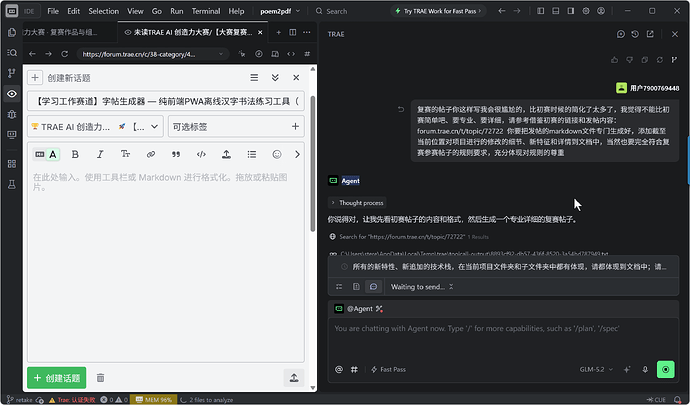
Task: Click Try TRAE Work for Fast Pass
Action: tap(438, 11)
